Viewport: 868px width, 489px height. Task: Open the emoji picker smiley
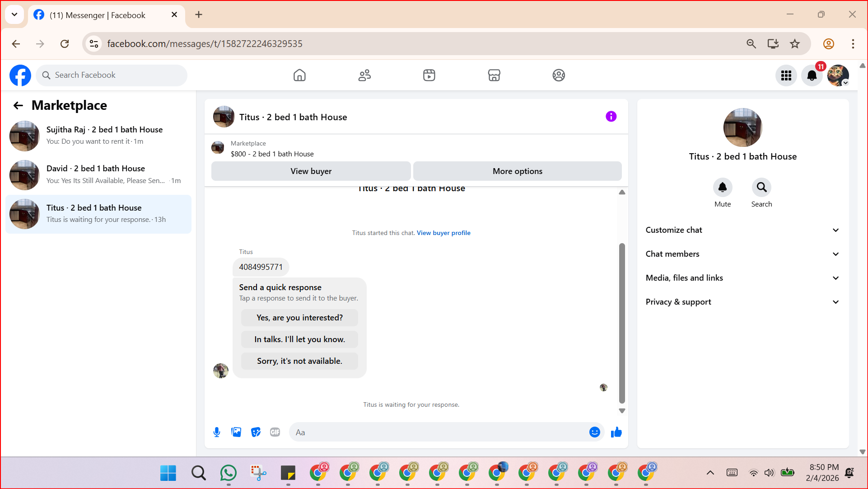pos(594,432)
